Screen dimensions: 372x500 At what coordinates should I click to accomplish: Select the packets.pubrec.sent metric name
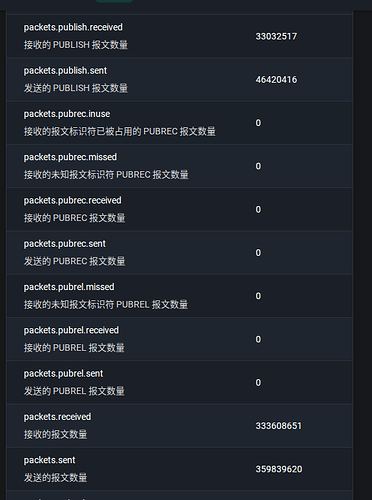(x=64, y=244)
